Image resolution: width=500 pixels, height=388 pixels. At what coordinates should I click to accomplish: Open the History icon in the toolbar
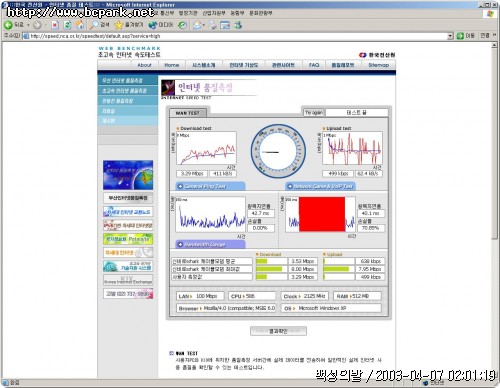tap(182, 25)
